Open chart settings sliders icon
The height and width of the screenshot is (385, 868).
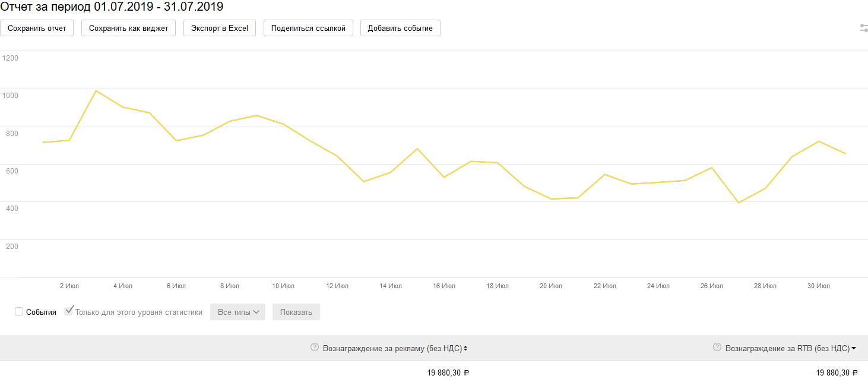pyautogui.click(x=864, y=28)
